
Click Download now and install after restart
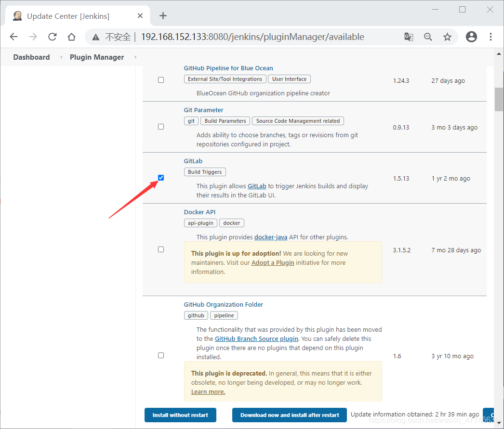[x=290, y=415]
